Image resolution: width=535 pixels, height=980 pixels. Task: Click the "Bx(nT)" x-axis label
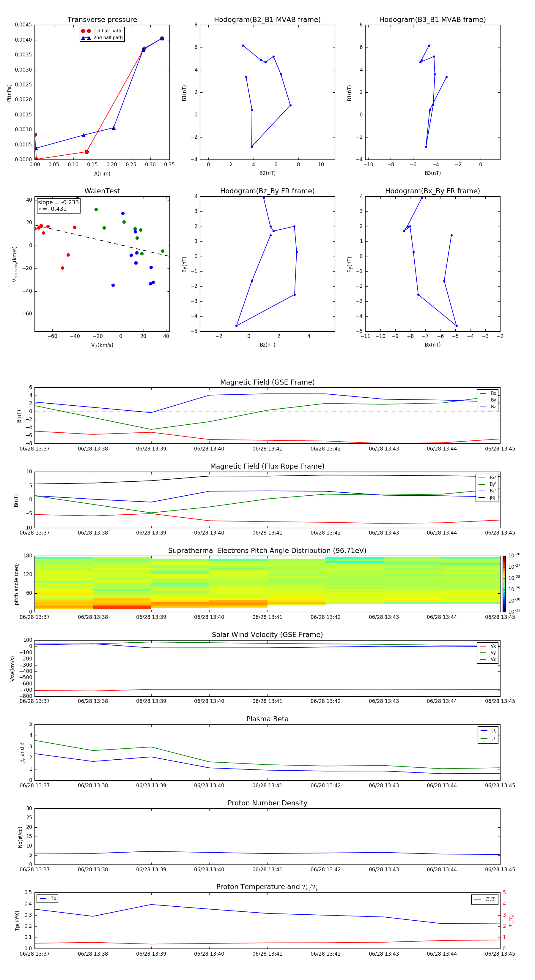pyautogui.click(x=432, y=345)
